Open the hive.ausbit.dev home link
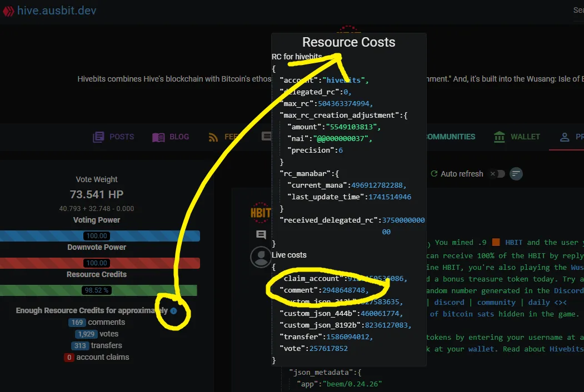The image size is (584, 392). (x=57, y=11)
